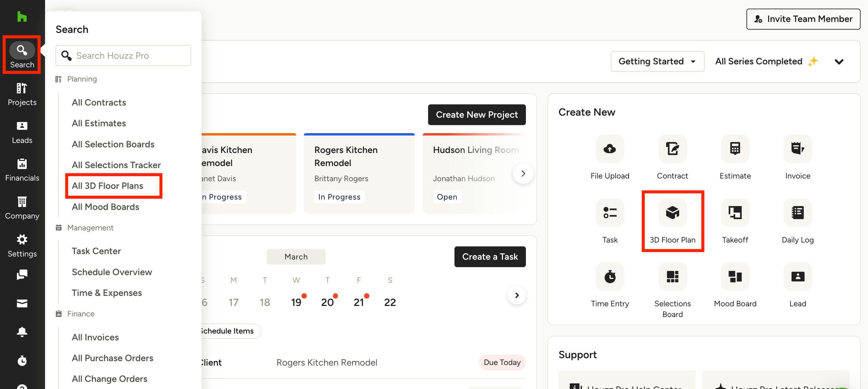
Task: Show next projects with arrow
Action: point(523,173)
